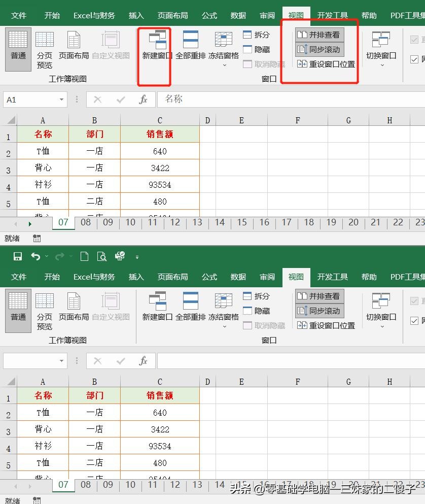Click formula bar in top window
Viewport: 425px width, 504px height.
[x=291, y=99]
